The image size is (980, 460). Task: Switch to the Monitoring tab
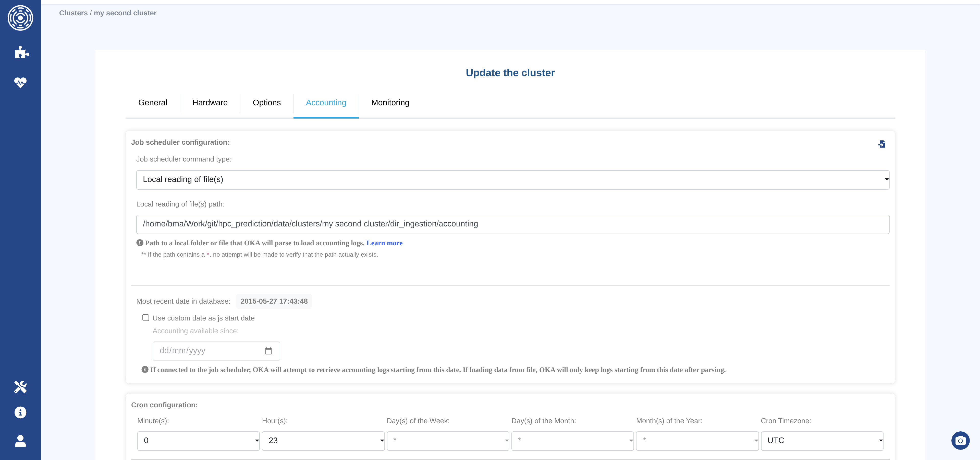click(x=390, y=102)
